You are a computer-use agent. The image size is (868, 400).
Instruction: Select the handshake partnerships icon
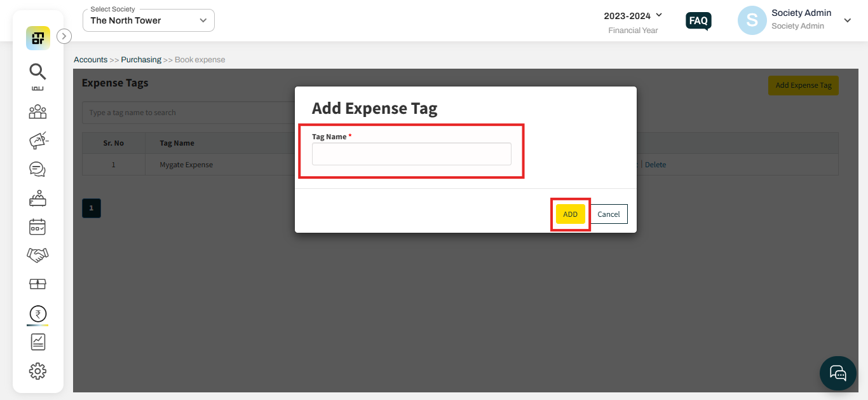pos(37,255)
